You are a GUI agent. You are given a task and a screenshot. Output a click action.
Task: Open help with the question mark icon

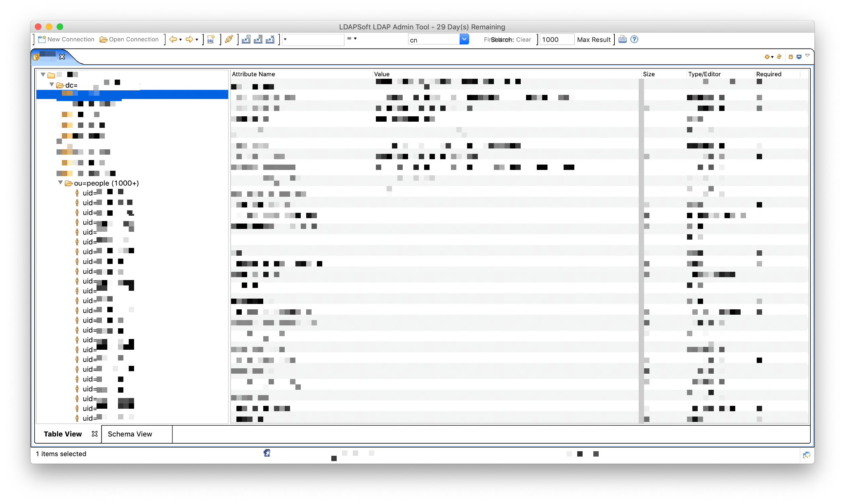[x=635, y=40]
